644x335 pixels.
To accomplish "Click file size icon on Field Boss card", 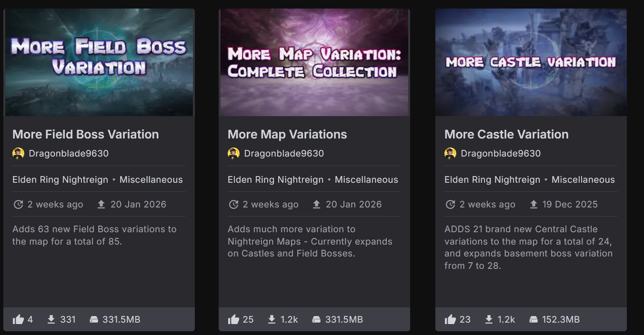I will pos(94,319).
